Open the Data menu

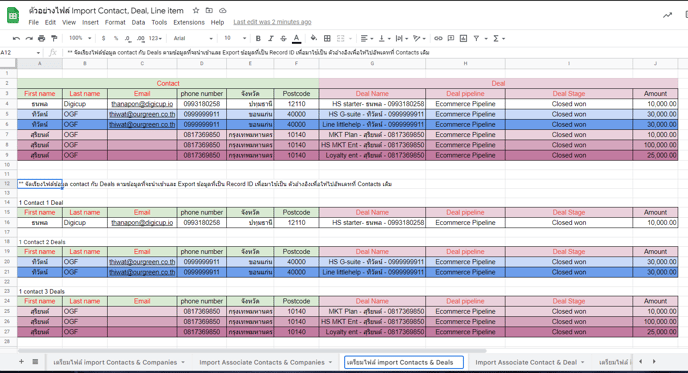tap(138, 22)
